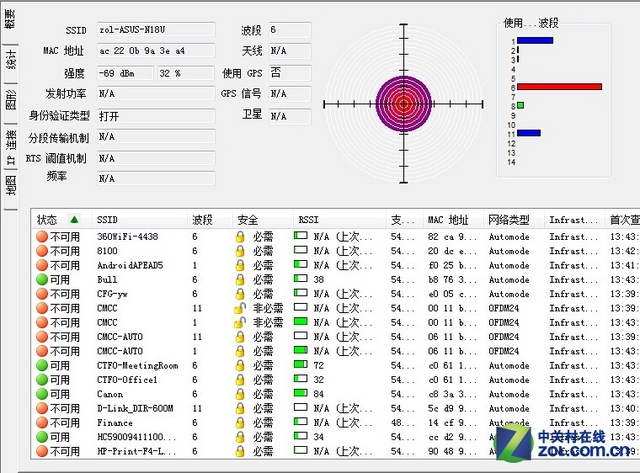Click the lock icon in Finance row
This screenshot has width=640, height=473.
pos(240,422)
